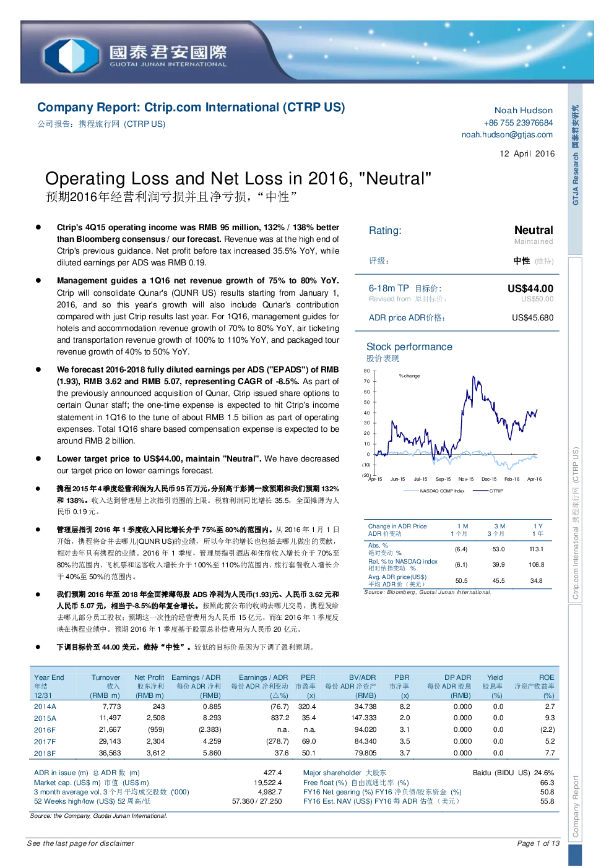614x868 pixels.
Task: Click the ADR price US$45.680
Action: pyautogui.click(x=532, y=317)
